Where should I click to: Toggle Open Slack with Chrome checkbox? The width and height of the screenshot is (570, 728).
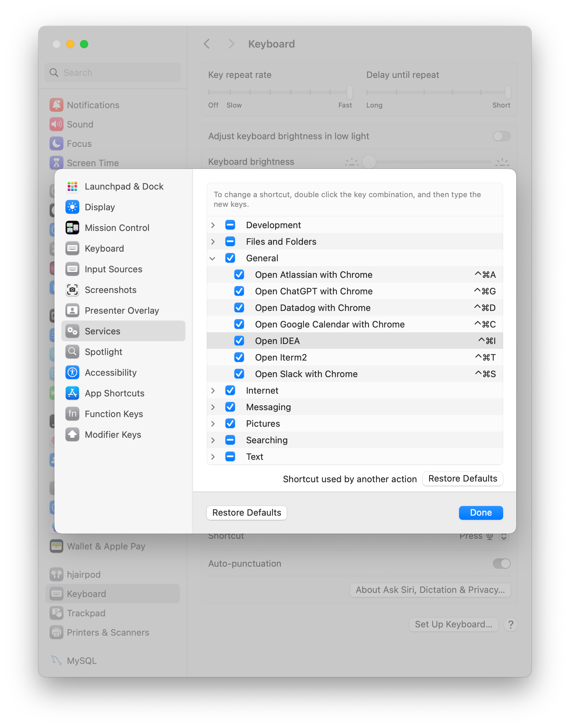239,374
